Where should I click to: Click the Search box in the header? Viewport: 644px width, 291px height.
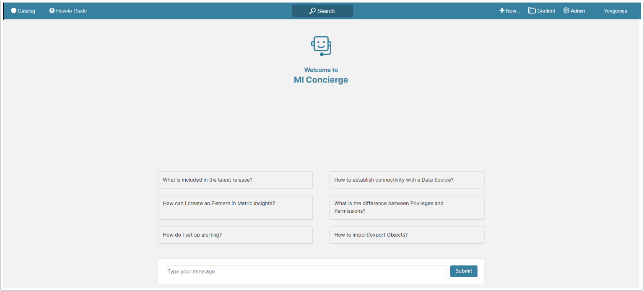pos(322,11)
